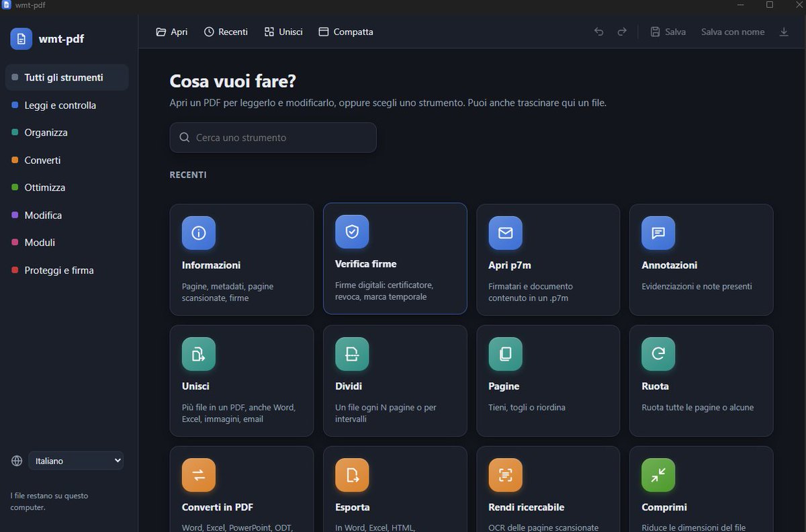Click the Compatta toolbar button
The width and height of the screenshot is (806, 532).
345,32
